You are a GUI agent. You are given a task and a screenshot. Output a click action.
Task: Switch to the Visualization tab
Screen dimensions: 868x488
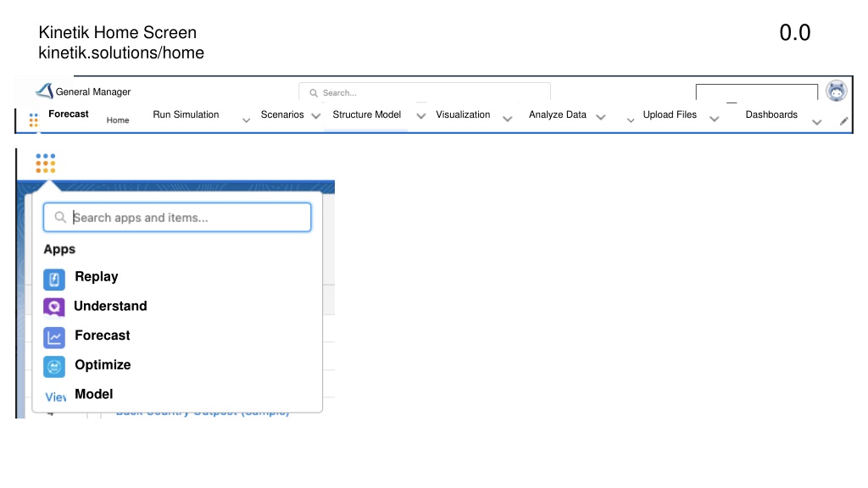pyautogui.click(x=463, y=114)
